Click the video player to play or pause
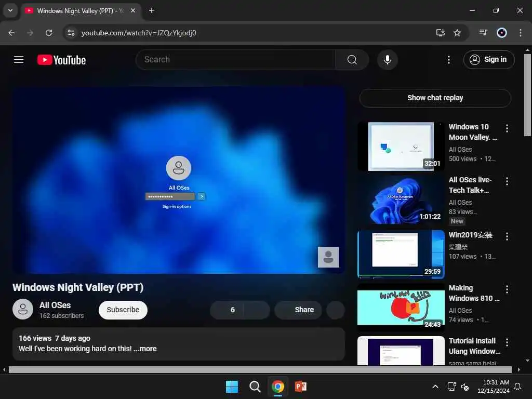Viewport: 532px width, 399px height. click(x=179, y=180)
